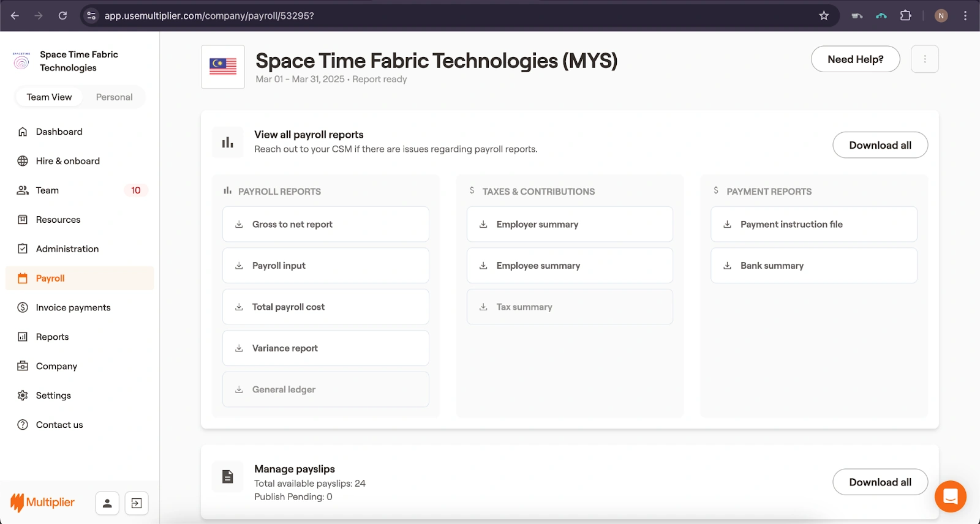Bookmark page with the star icon

(x=824, y=16)
